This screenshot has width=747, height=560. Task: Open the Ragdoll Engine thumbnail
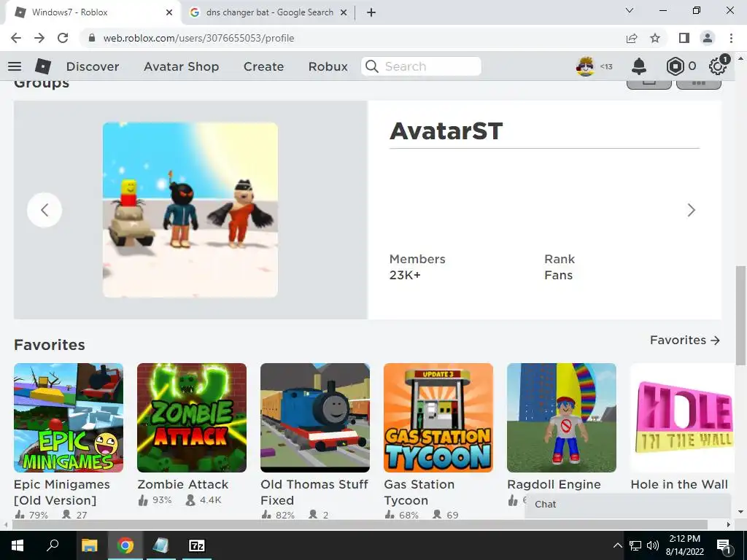[562, 418]
